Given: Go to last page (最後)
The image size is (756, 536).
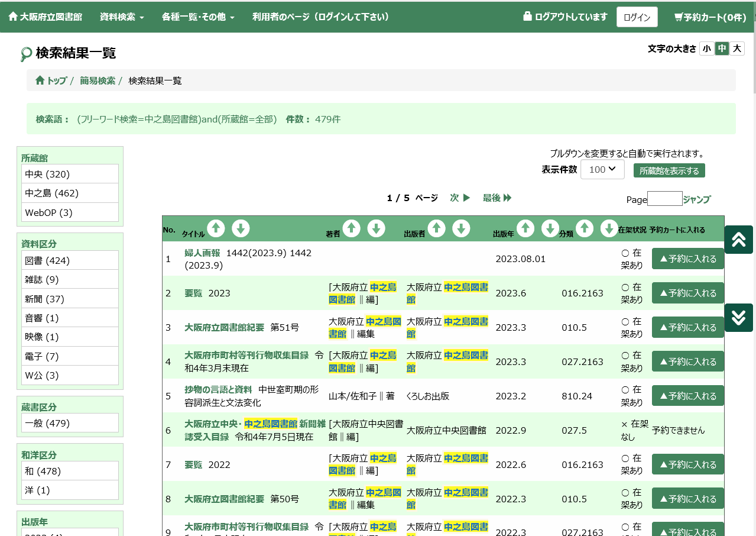Looking at the screenshot, I should [497, 198].
